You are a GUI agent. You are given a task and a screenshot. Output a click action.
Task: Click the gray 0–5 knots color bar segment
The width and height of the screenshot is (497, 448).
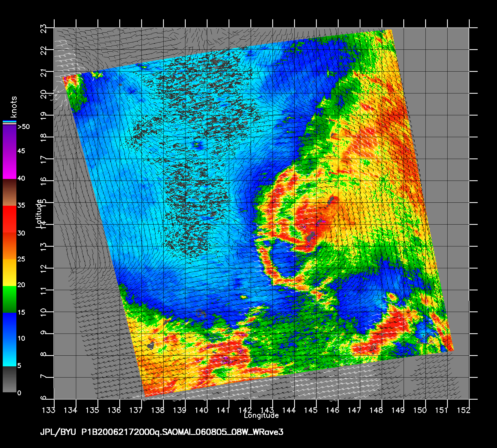click(x=10, y=379)
